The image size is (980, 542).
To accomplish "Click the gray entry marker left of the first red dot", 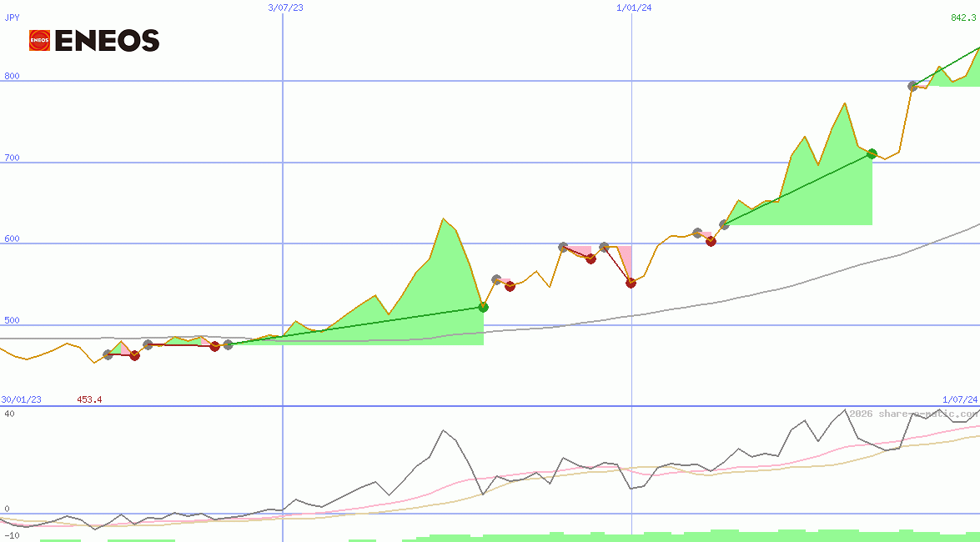I will coord(108,354).
